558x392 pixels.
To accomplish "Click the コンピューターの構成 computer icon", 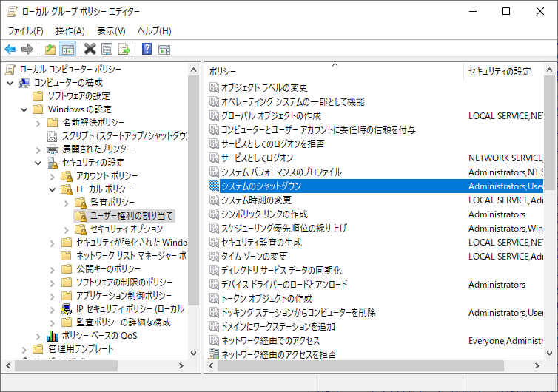I will pos(24,83).
